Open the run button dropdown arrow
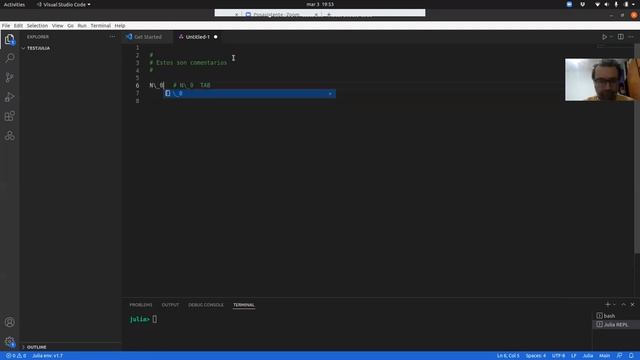This screenshot has height=360, width=640. 611,37
